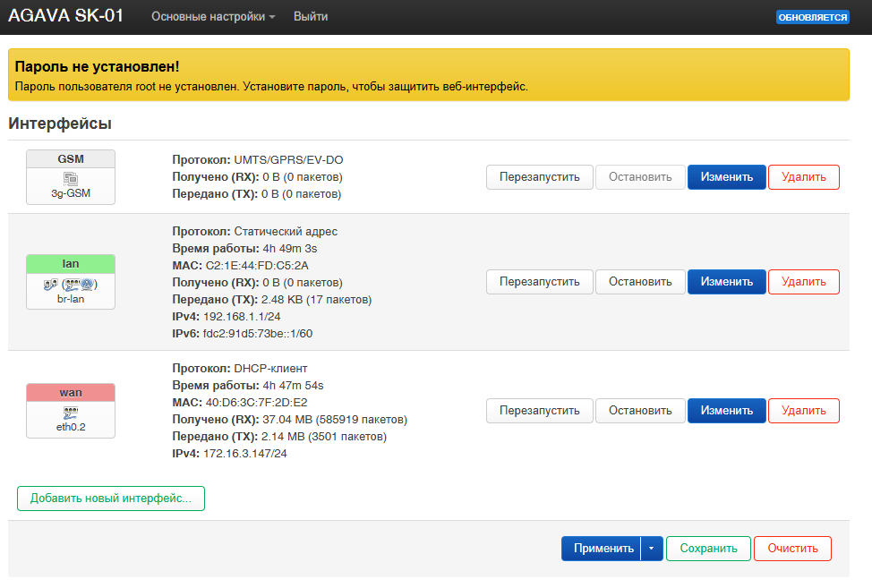The image size is (872, 588).
Task: Restart the GSM interface
Action: pos(540,177)
